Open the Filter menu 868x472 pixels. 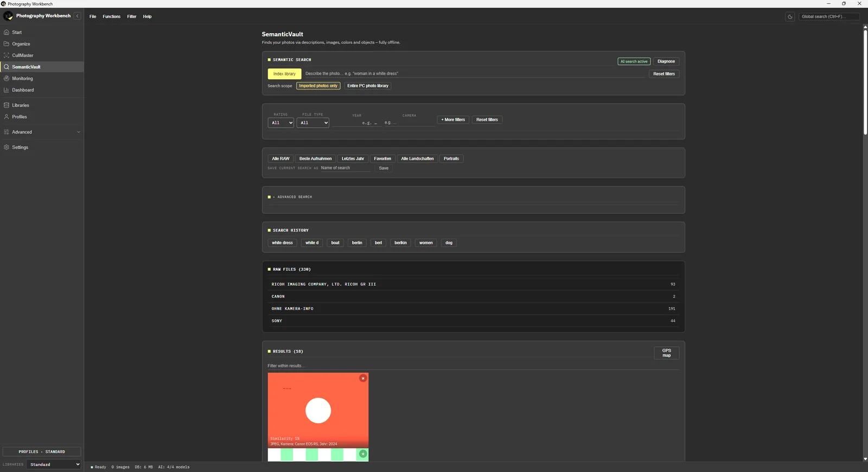[x=132, y=17]
